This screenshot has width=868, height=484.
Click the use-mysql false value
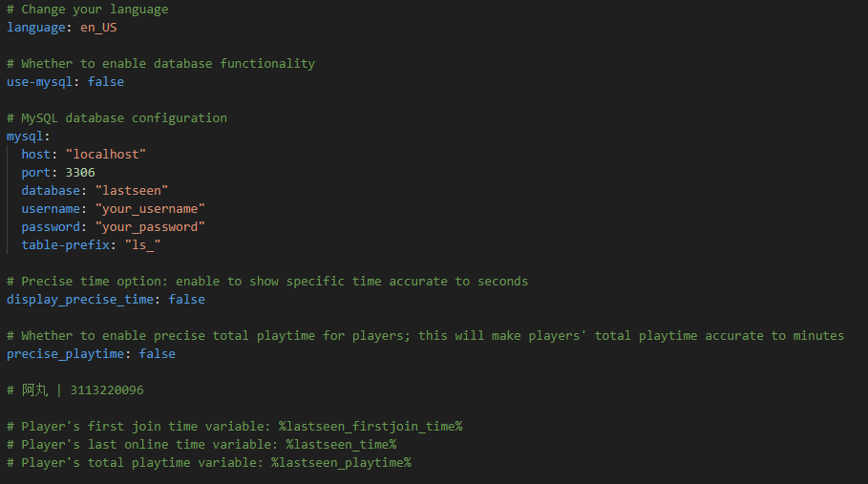106,82
